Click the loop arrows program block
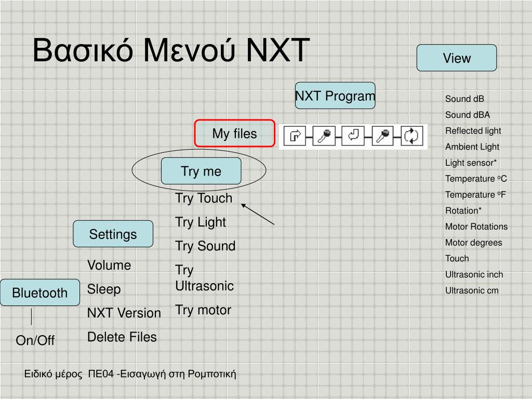 coord(412,136)
